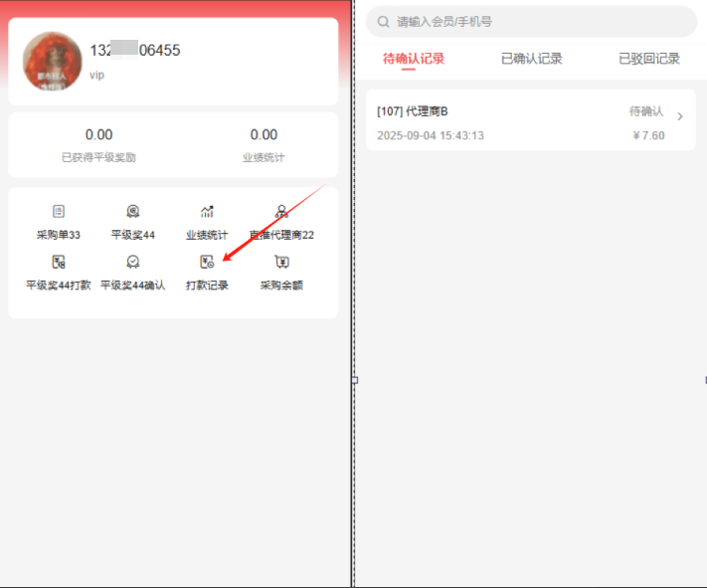The height and width of the screenshot is (588, 707).
Task: Open the 打款记录 payment records icon
Action: tap(207, 263)
